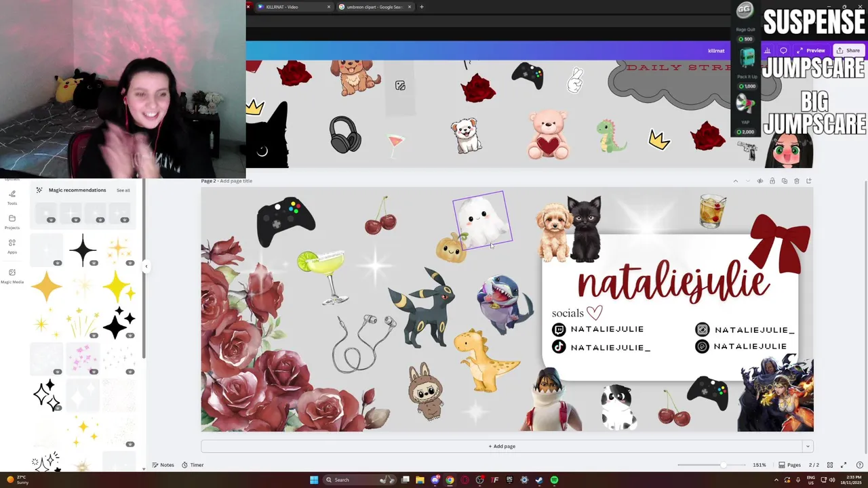Click the 151% zoom percentage
This screenshot has height=488, width=868.
pos(759,465)
